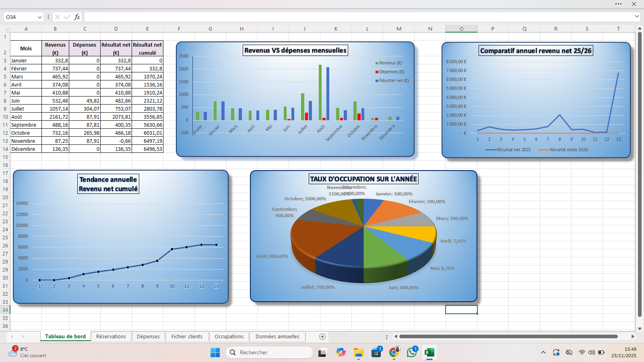
Task: Click the Cancel X icon in formula bar
Action: 58,17
